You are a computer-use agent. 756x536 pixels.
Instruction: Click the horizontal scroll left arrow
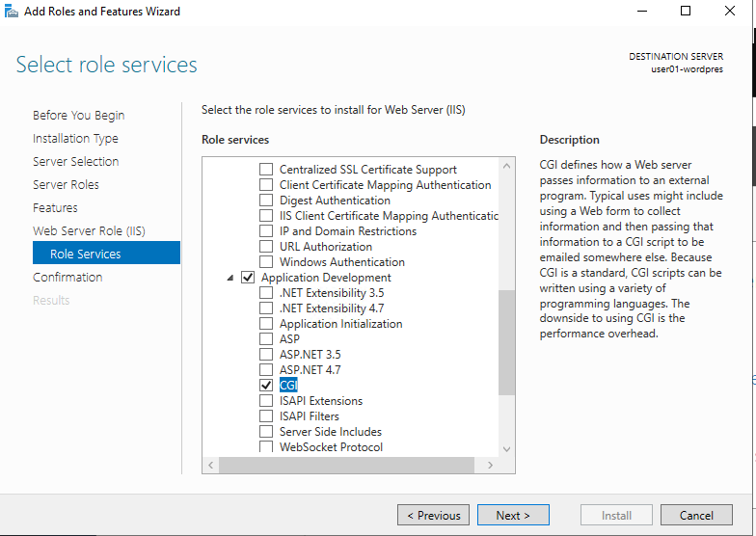210,465
